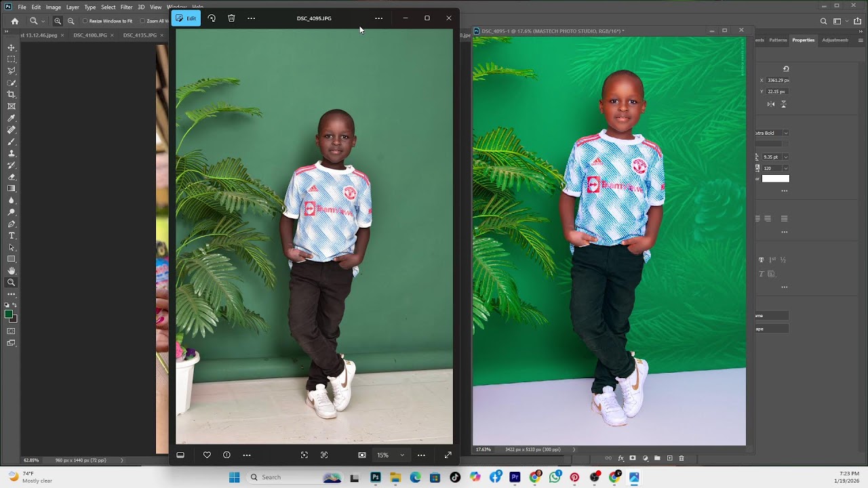Open the Layer menu
868x488 pixels.
tap(73, 7)
